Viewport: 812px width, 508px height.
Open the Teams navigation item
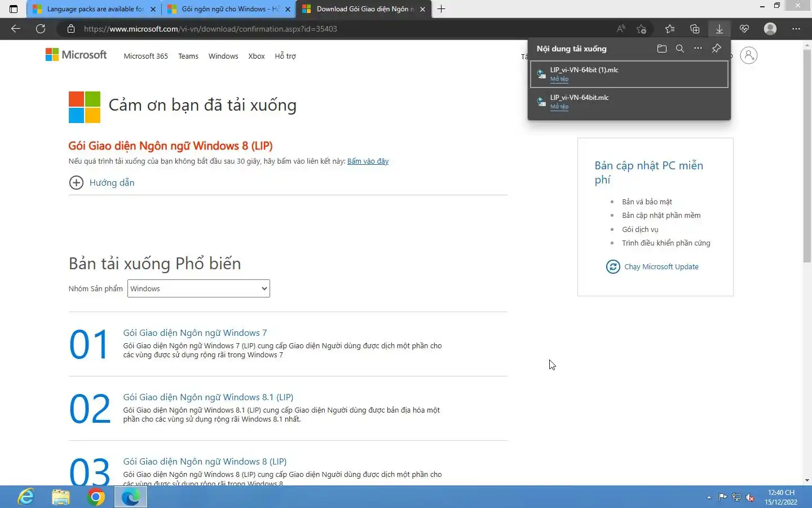(188, 56)
